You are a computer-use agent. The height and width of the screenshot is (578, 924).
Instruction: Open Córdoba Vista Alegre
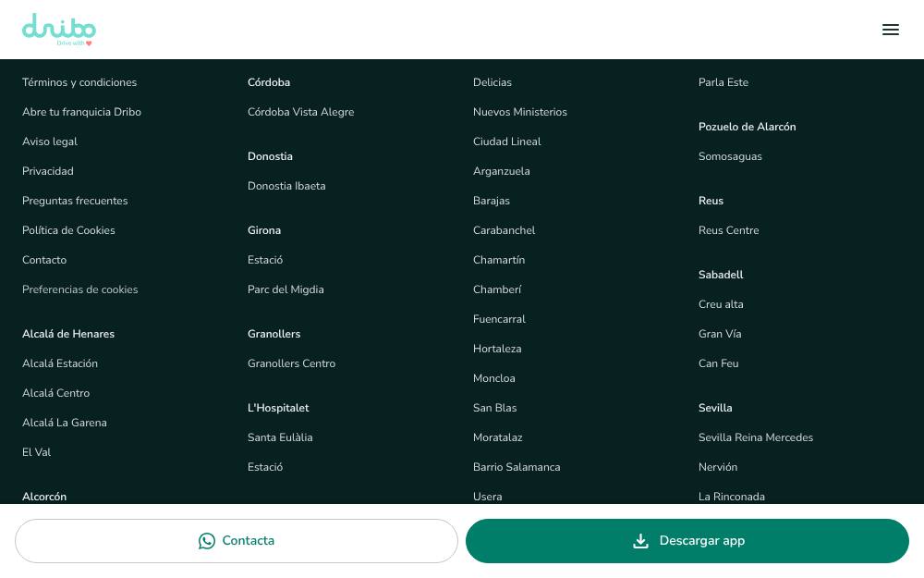(x=301, y=112)
